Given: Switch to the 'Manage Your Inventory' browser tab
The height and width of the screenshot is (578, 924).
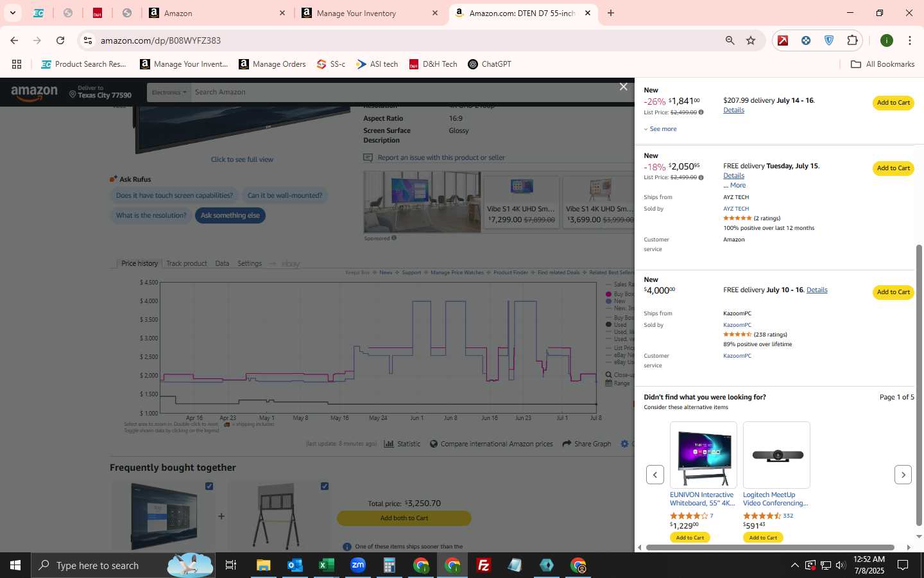Looking at the screenshot, I should 370,13.
